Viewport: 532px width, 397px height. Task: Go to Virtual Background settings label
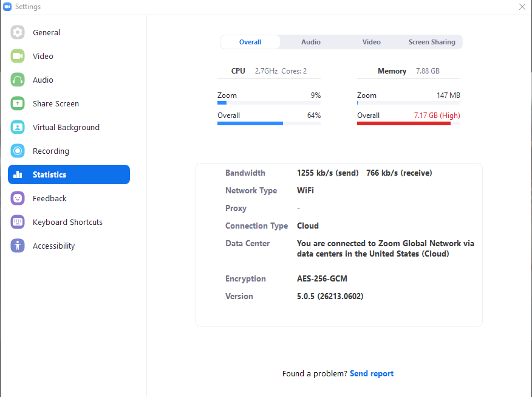point(66,127)
